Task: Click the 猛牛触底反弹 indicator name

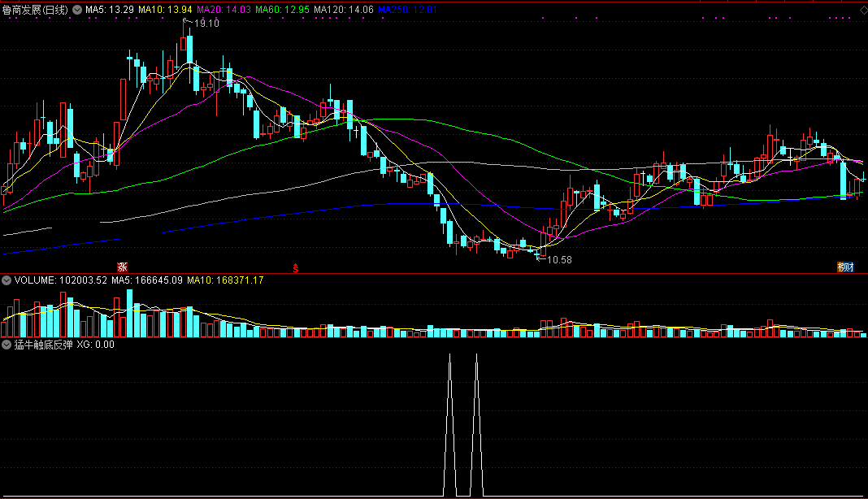Action: pyautogui.click(x=43, y=345)
